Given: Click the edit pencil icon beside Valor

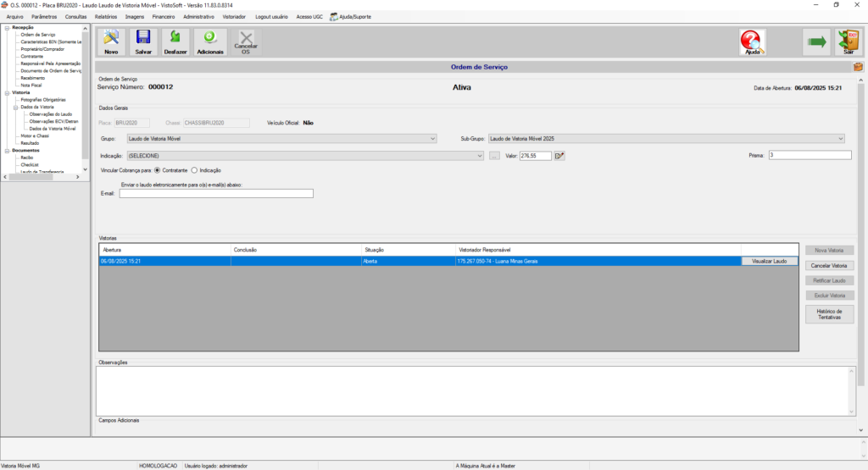Looking at the screenshot, I should (560, 156).
